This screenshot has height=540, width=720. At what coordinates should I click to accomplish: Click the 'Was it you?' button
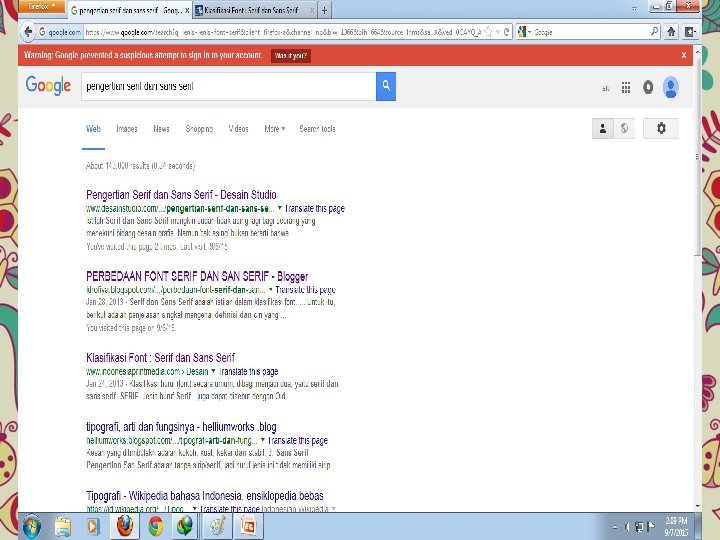tap(291, 56)
